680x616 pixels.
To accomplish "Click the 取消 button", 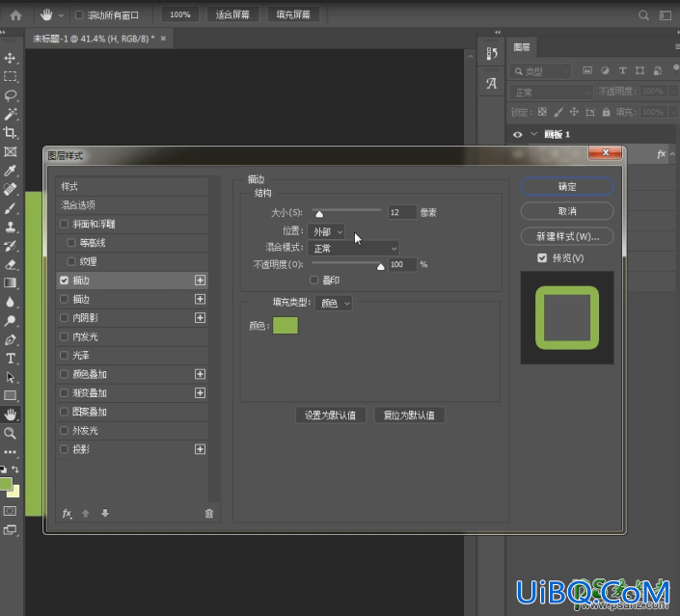I will 567,211.
